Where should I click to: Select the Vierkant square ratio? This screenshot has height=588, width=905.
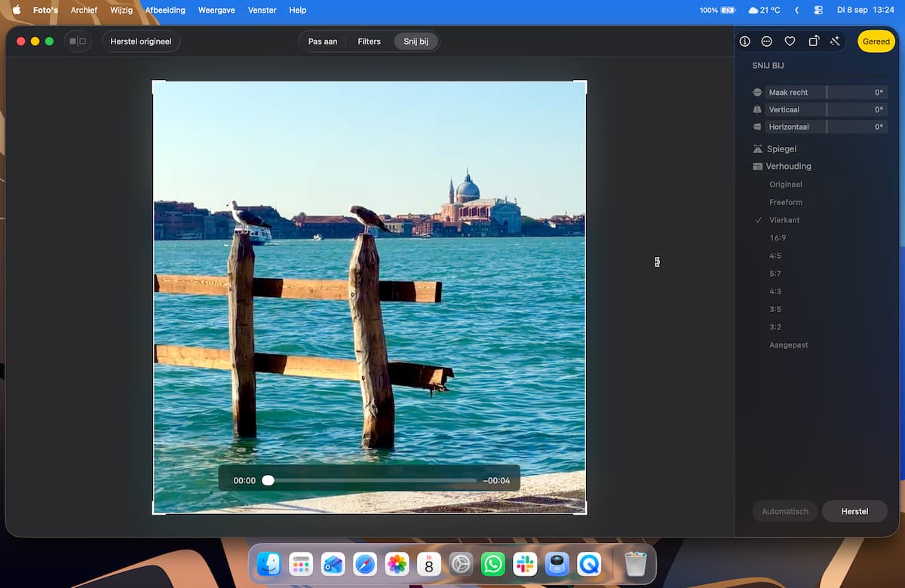(784, 220)
